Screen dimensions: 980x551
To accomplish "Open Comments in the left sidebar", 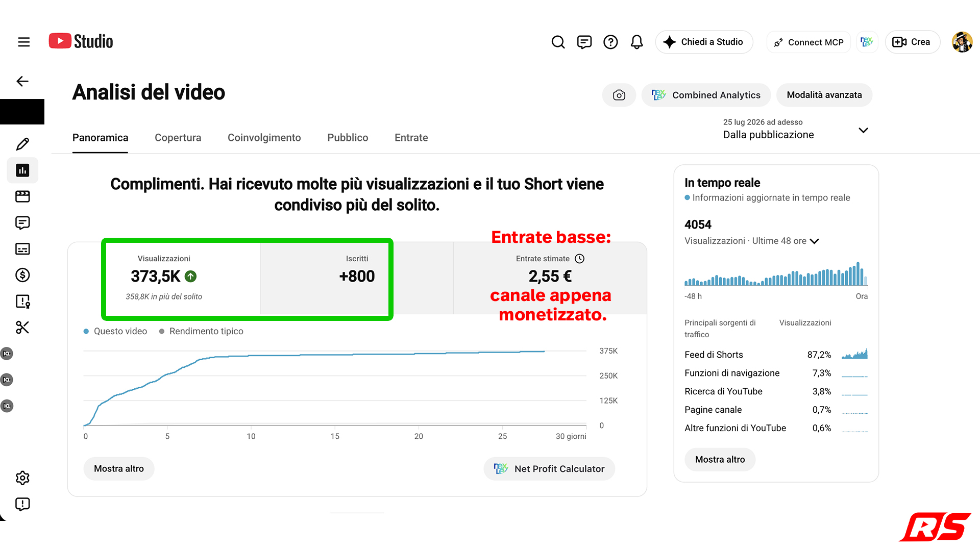I will click(x=22, y=223).
